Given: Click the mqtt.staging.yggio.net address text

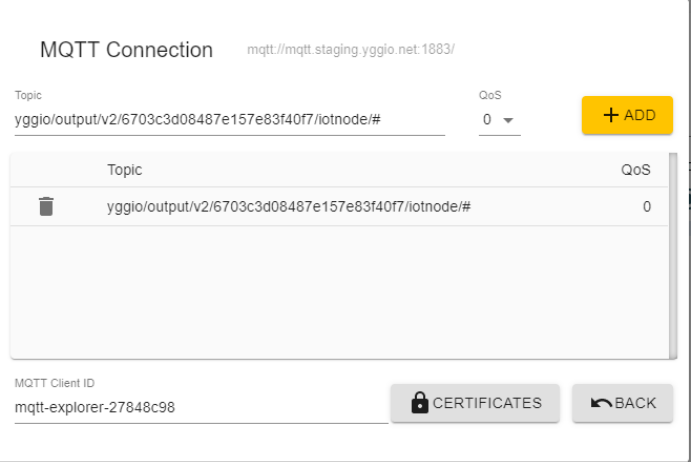Looking at the screenshot, I should 351,50.
